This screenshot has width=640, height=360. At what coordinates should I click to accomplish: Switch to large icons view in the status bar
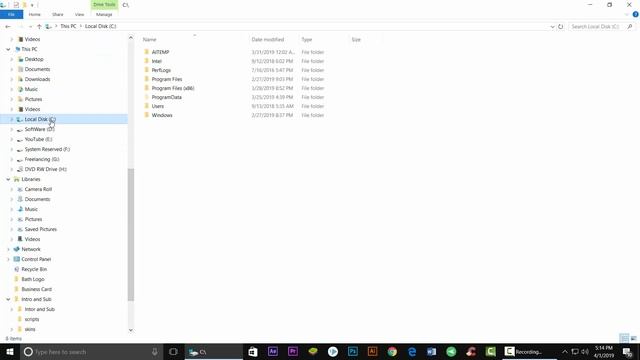(633, 338)
